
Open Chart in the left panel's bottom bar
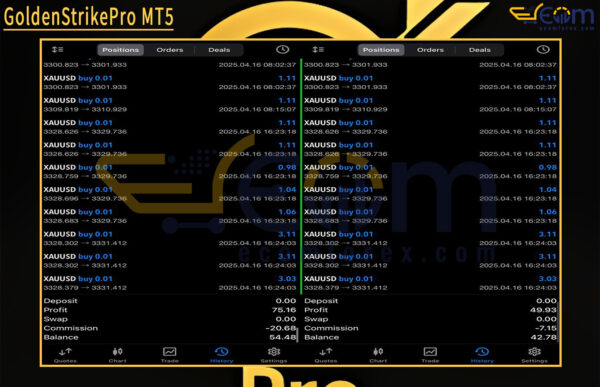pyautogui.click(x=117, y=355)
